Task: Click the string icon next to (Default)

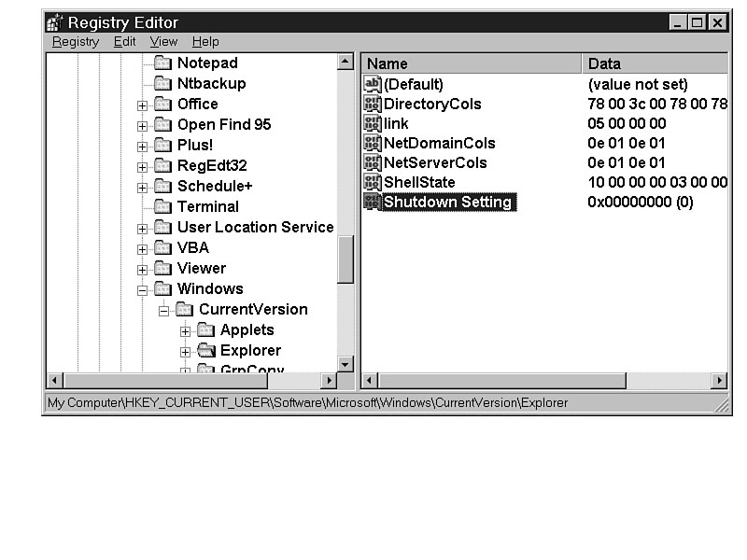Action: point(373,85)
